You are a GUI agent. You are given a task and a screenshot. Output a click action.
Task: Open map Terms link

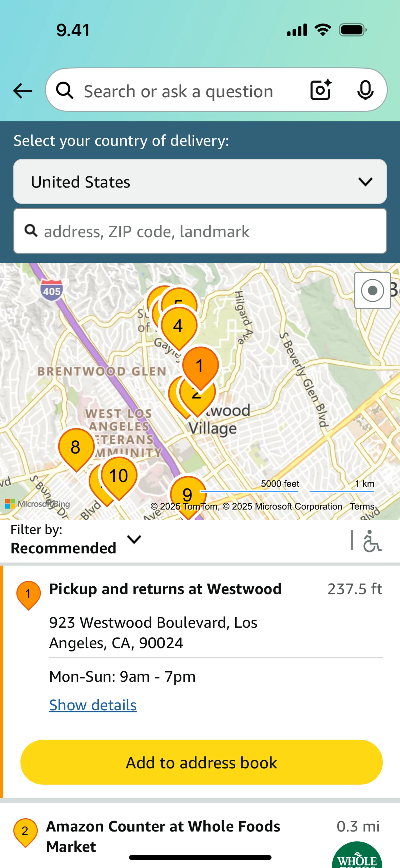(362, 506)
